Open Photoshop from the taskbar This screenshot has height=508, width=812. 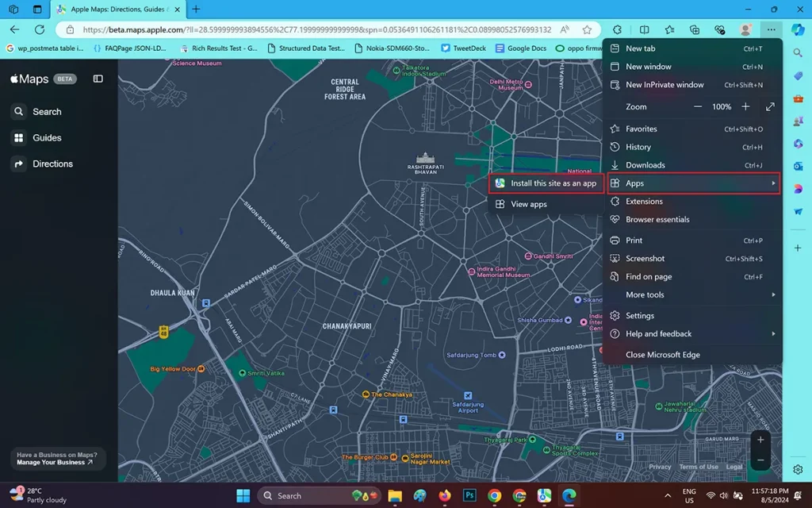point(469,495)
